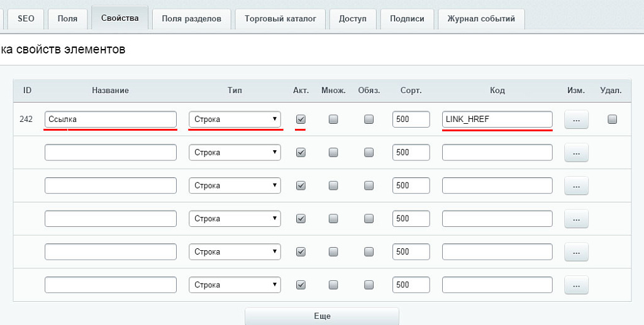The height and width of the screenshot is (325, 644).
Task: Click the sort field of property 242
Action: (411, 119)
